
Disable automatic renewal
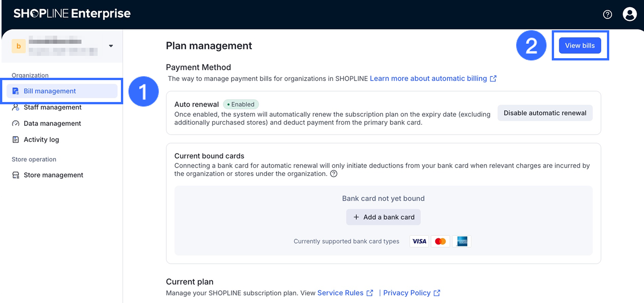(545, 113)
